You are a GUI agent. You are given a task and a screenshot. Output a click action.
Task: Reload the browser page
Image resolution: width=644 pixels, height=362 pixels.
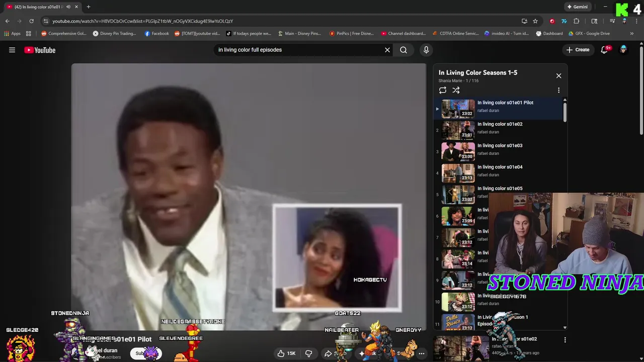pos(31,21)
